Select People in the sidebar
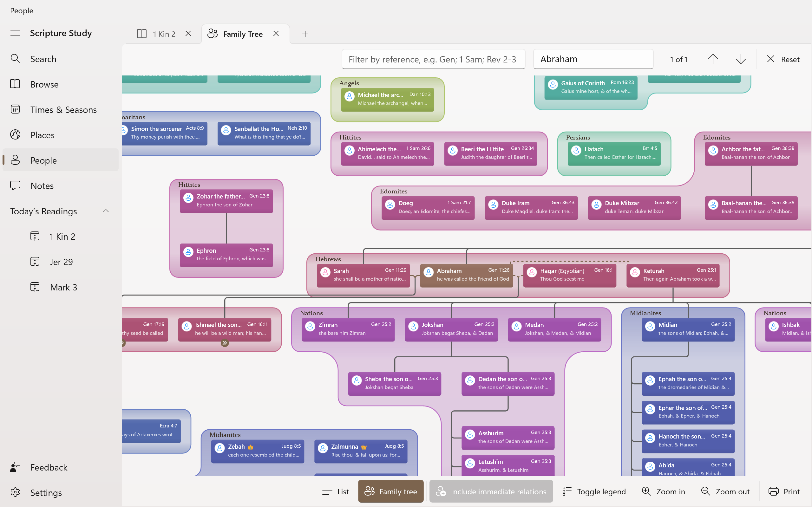This screenshot has width=812, height=507. (61, 160)
